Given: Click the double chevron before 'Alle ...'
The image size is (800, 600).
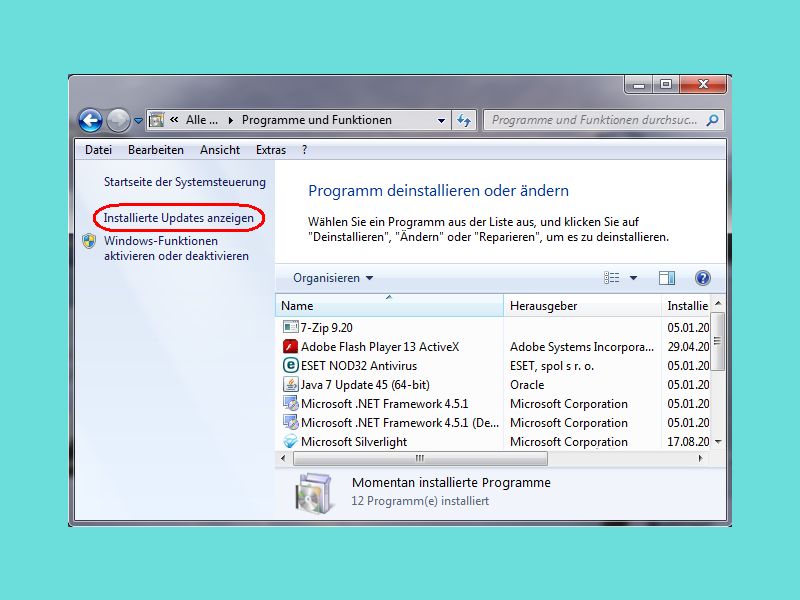Looking at the screenshot, I should (x=174, y=120).
